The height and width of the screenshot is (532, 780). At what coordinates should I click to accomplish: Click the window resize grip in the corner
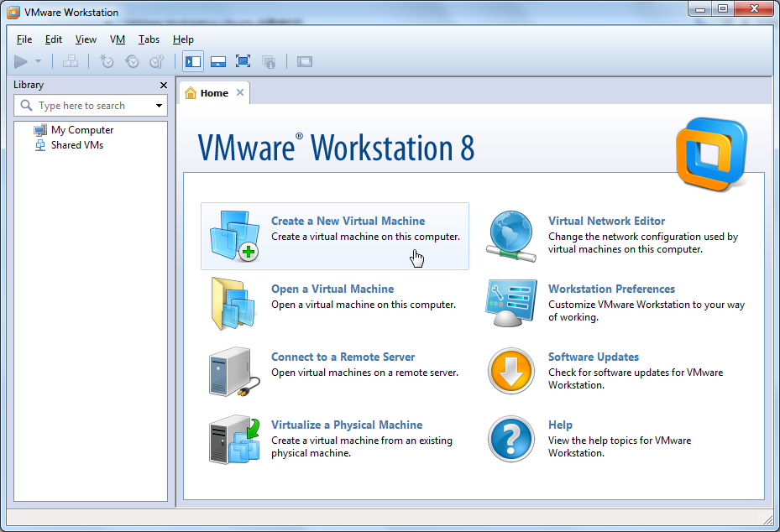tap(768, 519)
